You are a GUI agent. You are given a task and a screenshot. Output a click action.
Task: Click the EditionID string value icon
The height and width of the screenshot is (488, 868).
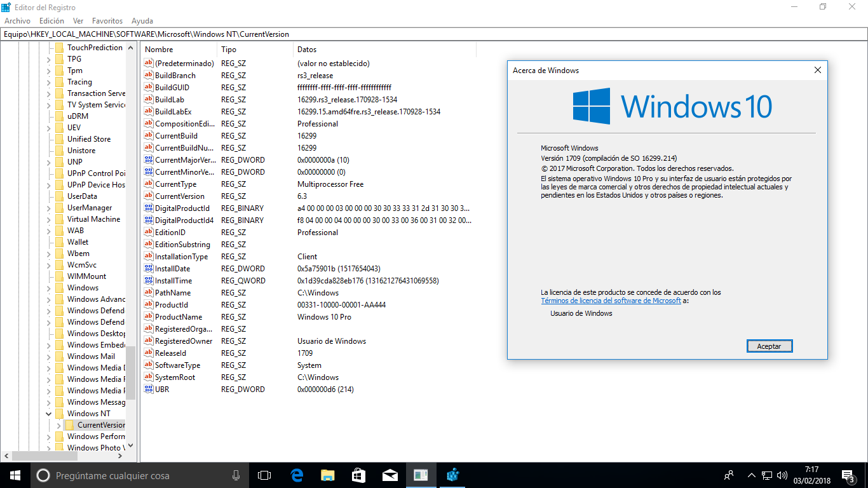click(149, 233)
